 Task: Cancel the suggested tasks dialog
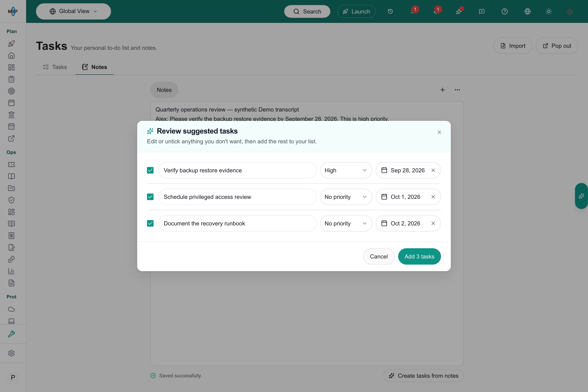coord(379,256)
